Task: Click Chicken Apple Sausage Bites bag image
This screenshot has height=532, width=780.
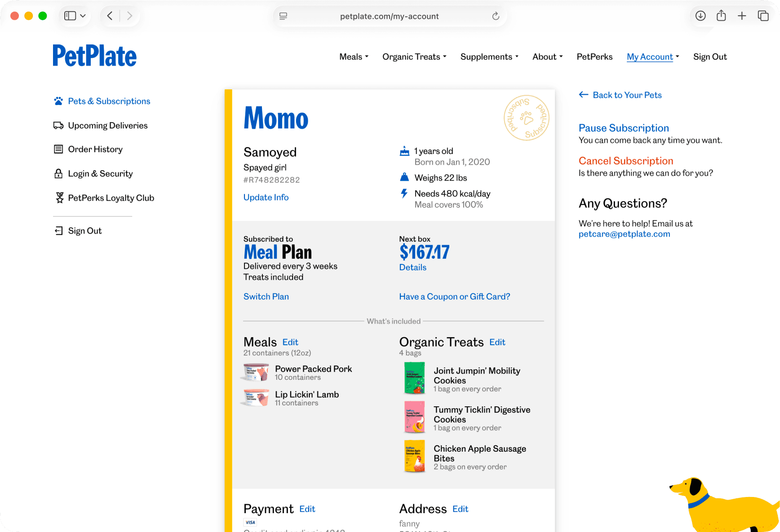Action: coord(414,456)
